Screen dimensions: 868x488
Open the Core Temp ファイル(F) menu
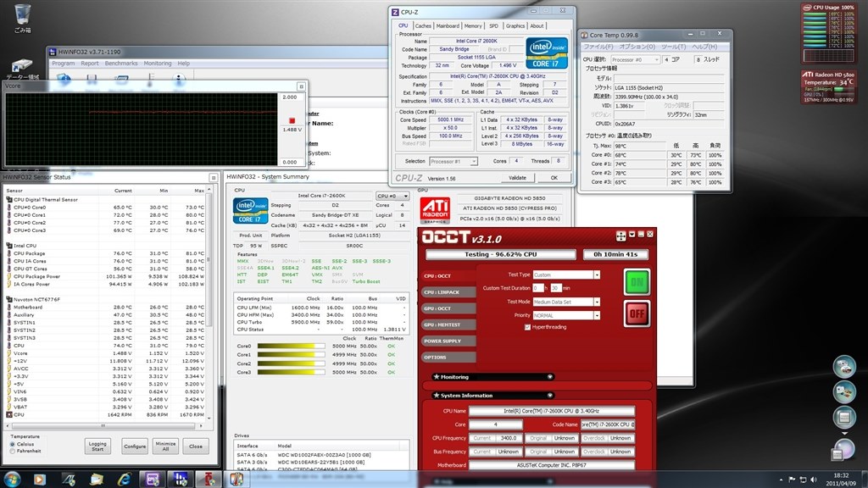pos(598,47)
